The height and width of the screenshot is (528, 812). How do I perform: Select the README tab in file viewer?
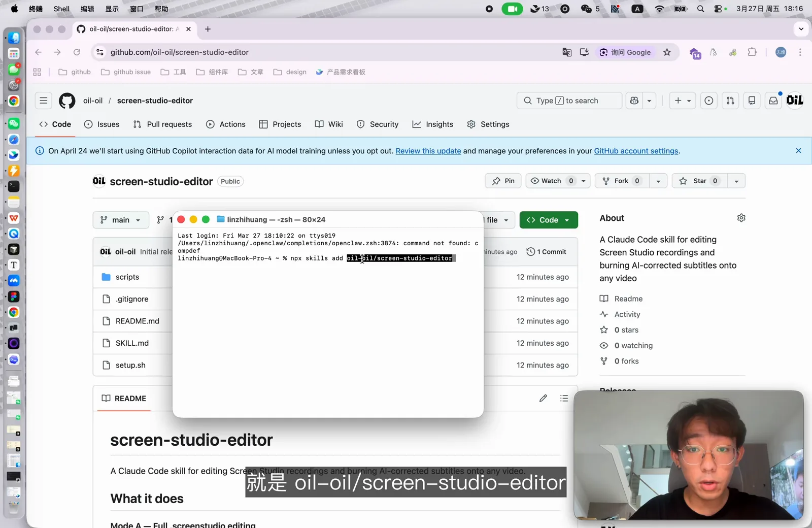124,399
